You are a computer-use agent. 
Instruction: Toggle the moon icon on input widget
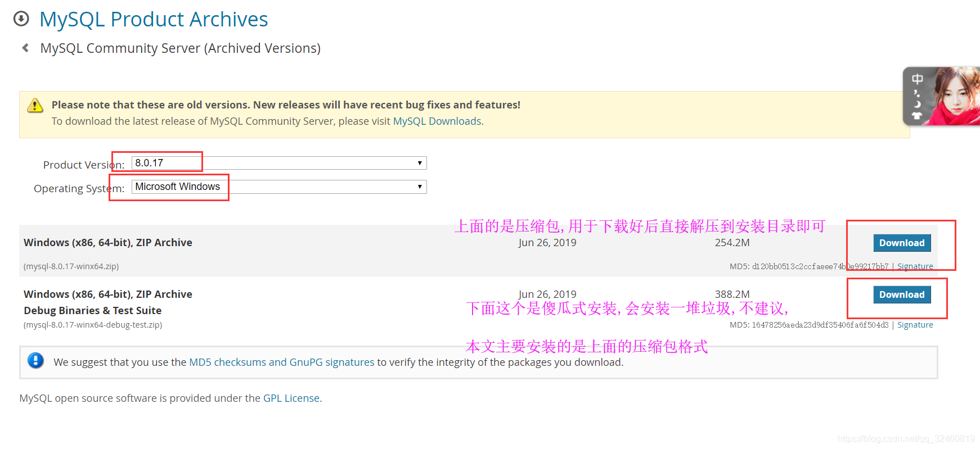[x=917, y=104]
